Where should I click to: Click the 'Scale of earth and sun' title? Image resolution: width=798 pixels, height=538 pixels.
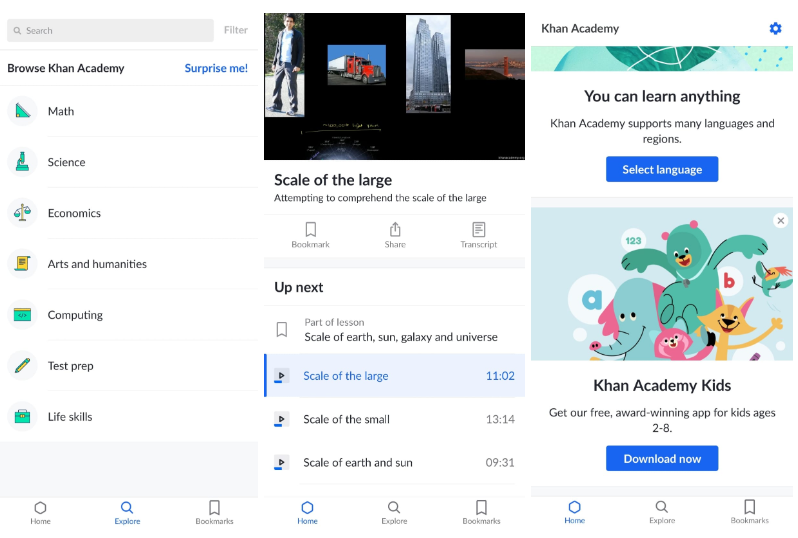(358, 462)
